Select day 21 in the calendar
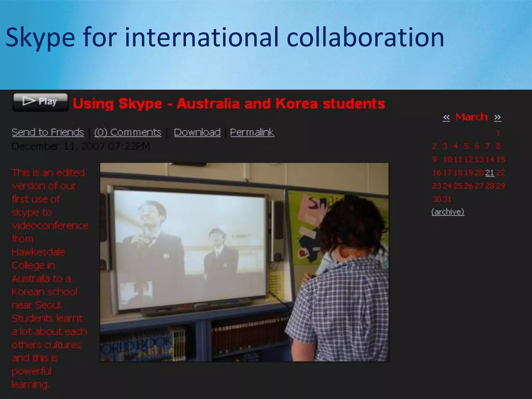The width and height of the screenshot is (532, 399). [490, 172]
